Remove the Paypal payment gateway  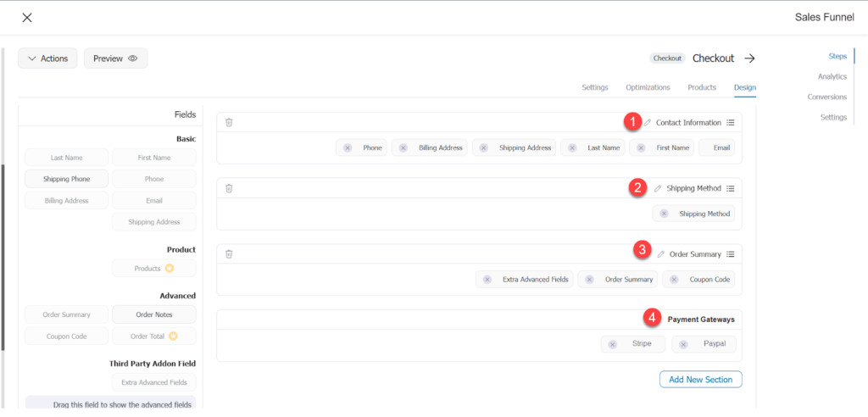pos(683,344)
